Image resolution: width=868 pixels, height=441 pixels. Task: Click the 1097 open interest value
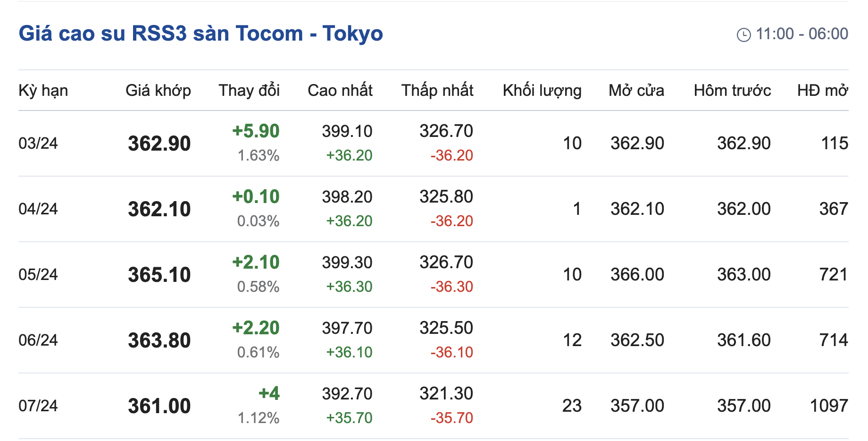(828, 406)
